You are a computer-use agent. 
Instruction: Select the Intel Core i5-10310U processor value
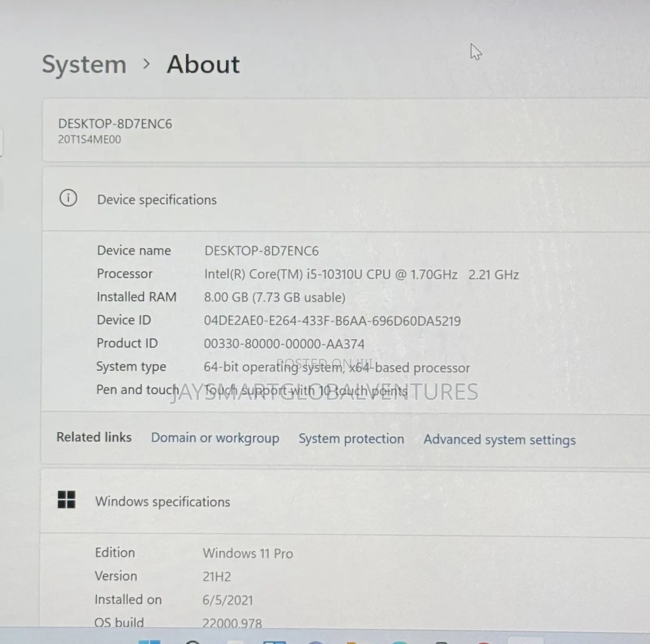point(362,275)
